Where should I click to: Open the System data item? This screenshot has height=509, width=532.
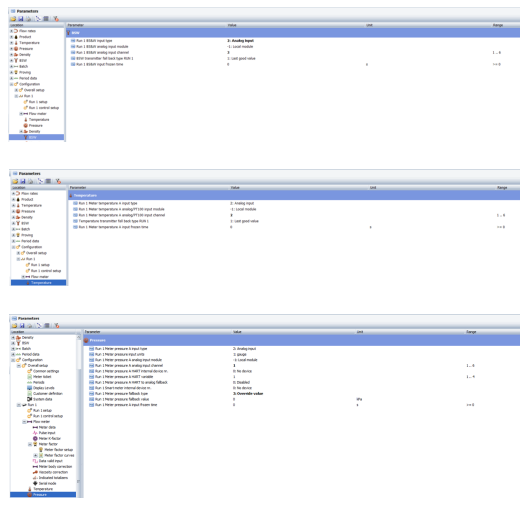click(x=42, y=399)
